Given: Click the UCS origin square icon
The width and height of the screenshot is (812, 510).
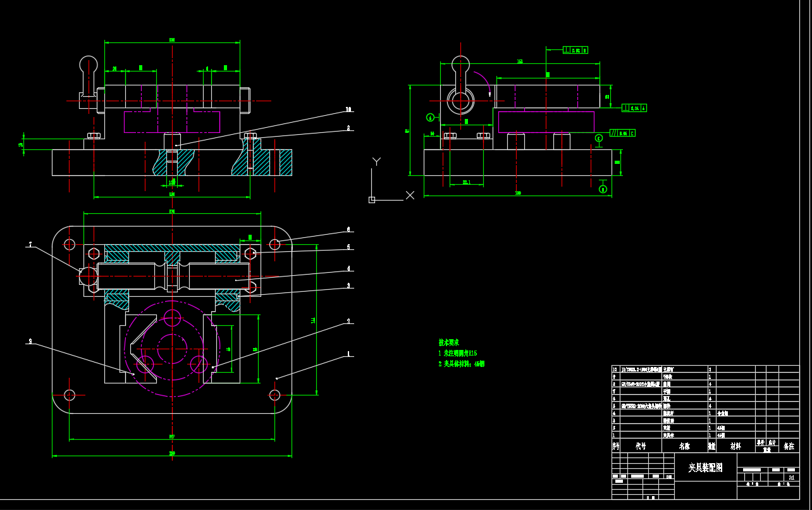Looking at the screenshot, I should (372, 200).
